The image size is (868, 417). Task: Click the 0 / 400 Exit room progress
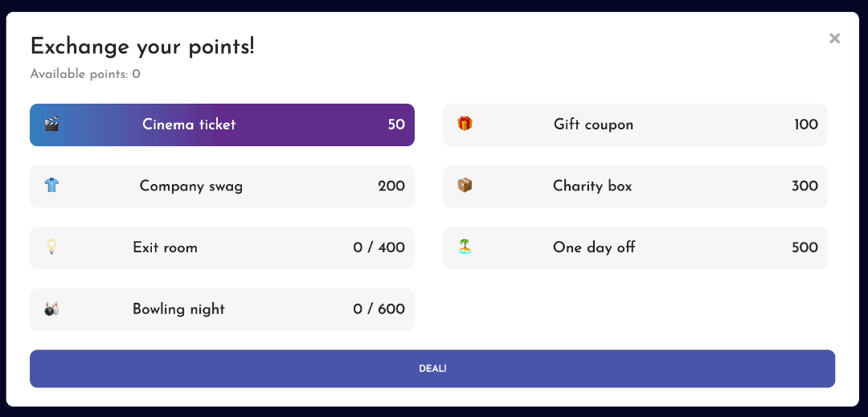click(379, 247)
